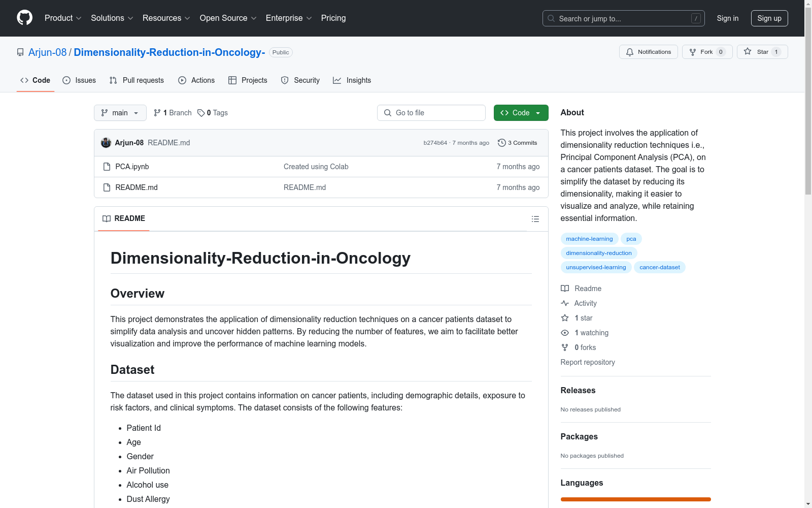812x508 pixels.
Task: Click the star icon beside 1 star
Action: 565,318
